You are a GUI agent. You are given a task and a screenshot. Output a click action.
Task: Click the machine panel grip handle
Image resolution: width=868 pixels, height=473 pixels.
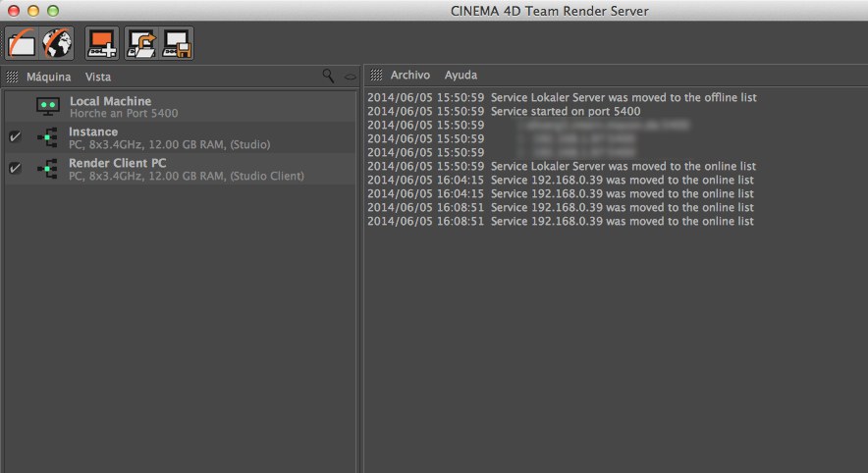point(12,77)
